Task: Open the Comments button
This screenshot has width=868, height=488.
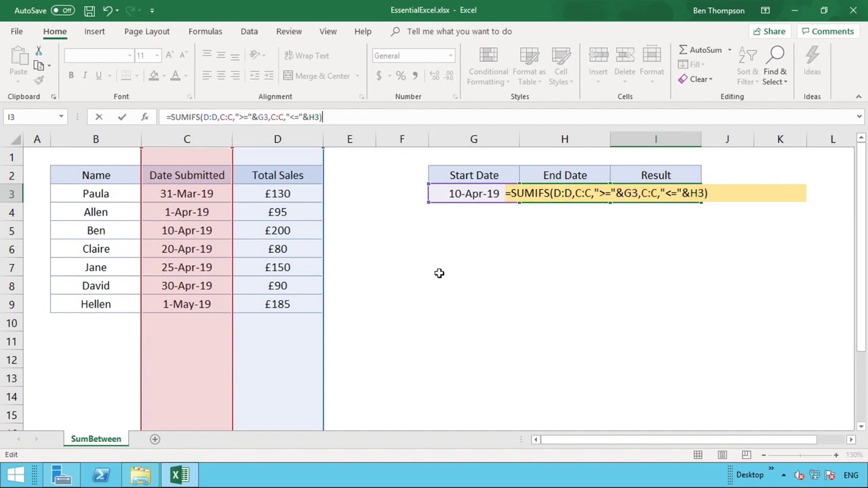Action: [x=827, y=31]
